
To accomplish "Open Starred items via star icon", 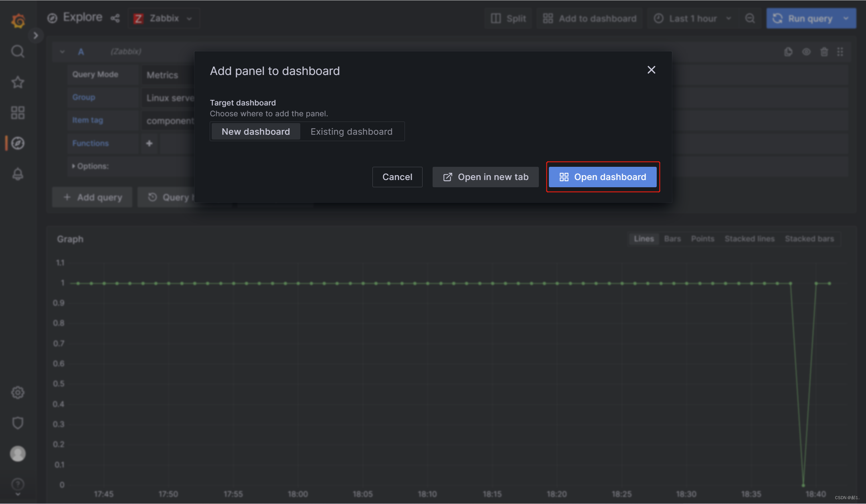I will click(18, 82).
